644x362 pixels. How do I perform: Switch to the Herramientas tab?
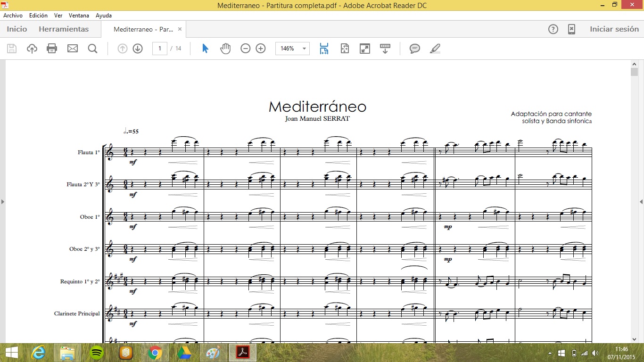64,29
